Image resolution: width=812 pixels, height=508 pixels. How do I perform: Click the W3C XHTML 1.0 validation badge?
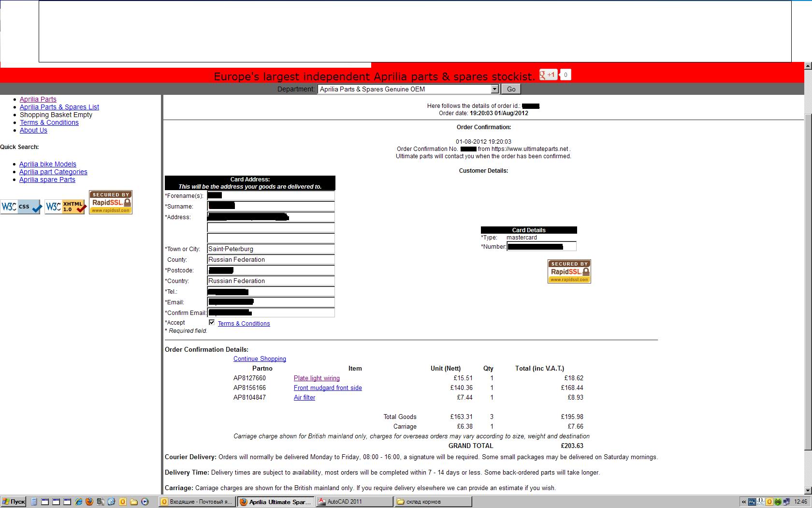tap(65, 207)
